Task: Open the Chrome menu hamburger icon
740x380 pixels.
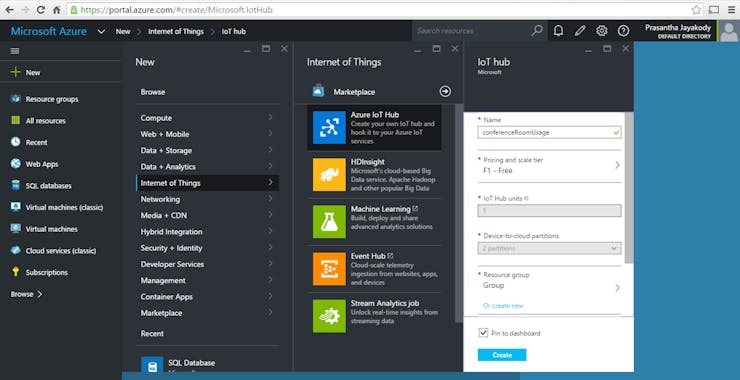Action: (x=731, y=10)
